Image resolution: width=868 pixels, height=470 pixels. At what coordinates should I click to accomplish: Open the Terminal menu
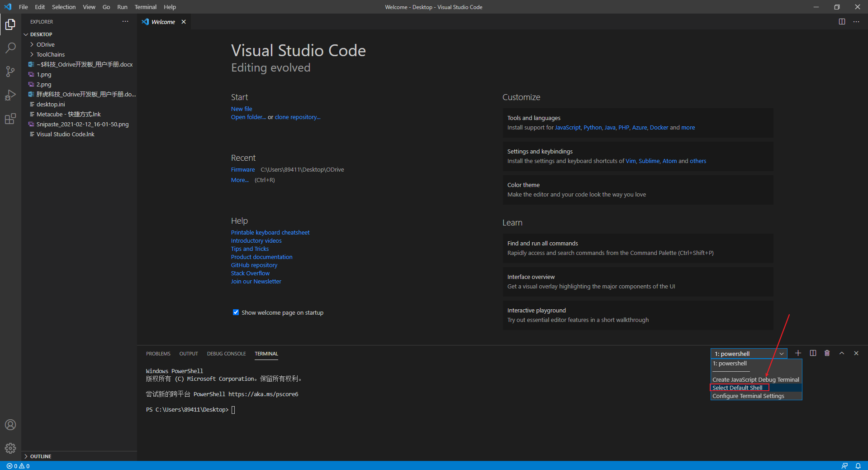(146, 7)
